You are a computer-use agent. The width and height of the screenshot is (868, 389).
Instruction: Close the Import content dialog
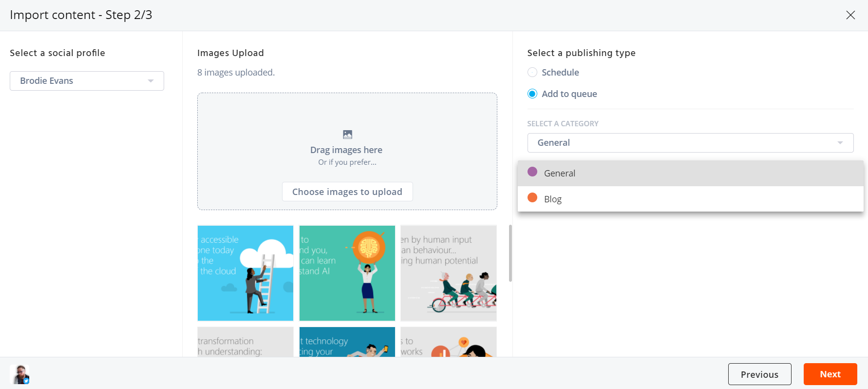click(x=850, y=15)
